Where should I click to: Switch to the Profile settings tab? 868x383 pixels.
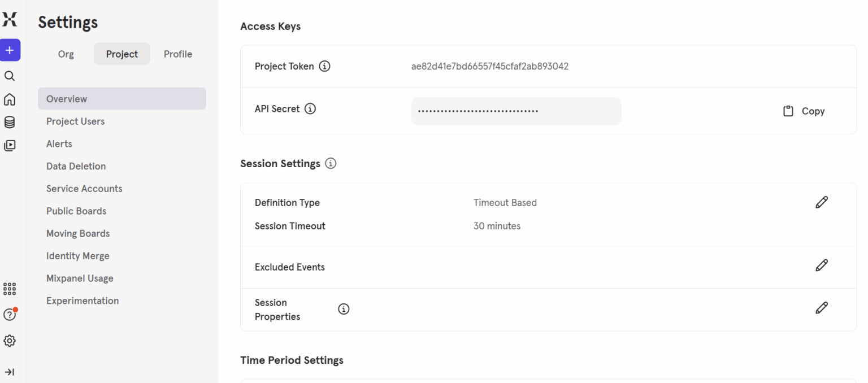(177, 54)
